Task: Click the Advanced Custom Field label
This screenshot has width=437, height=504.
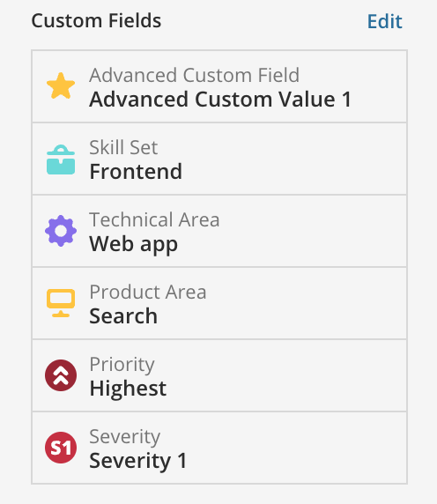Action: [x=195, y=75]
